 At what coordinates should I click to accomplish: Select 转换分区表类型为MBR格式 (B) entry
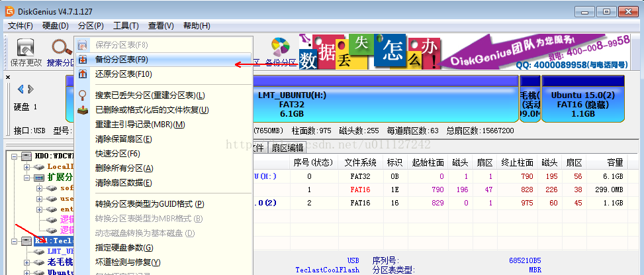163,218
